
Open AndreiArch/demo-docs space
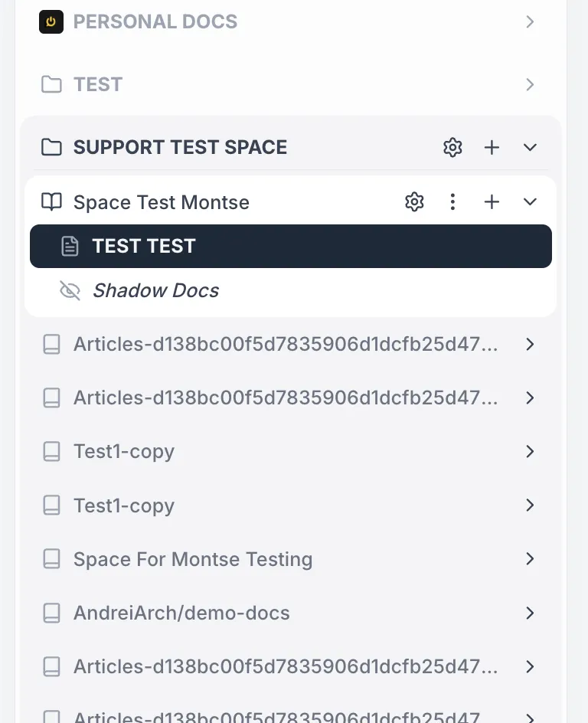point(291,613)
